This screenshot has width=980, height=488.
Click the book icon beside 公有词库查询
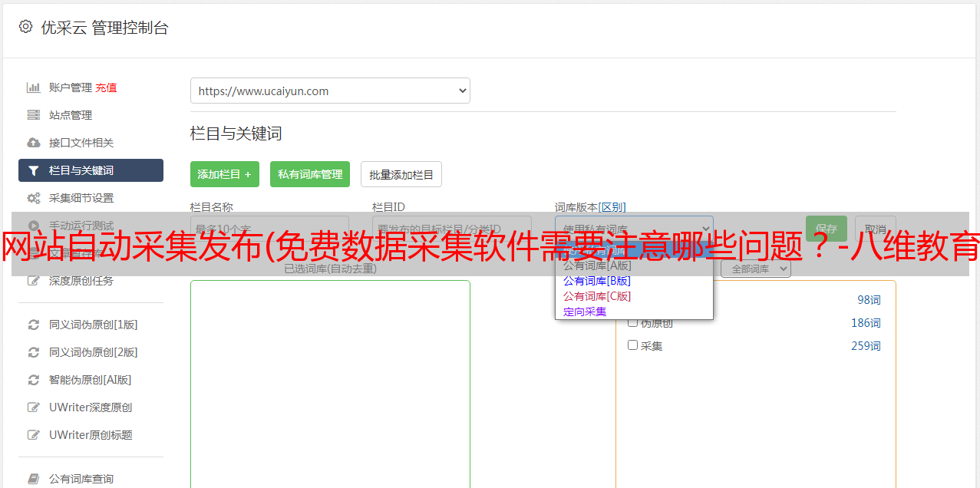(34, 479)
